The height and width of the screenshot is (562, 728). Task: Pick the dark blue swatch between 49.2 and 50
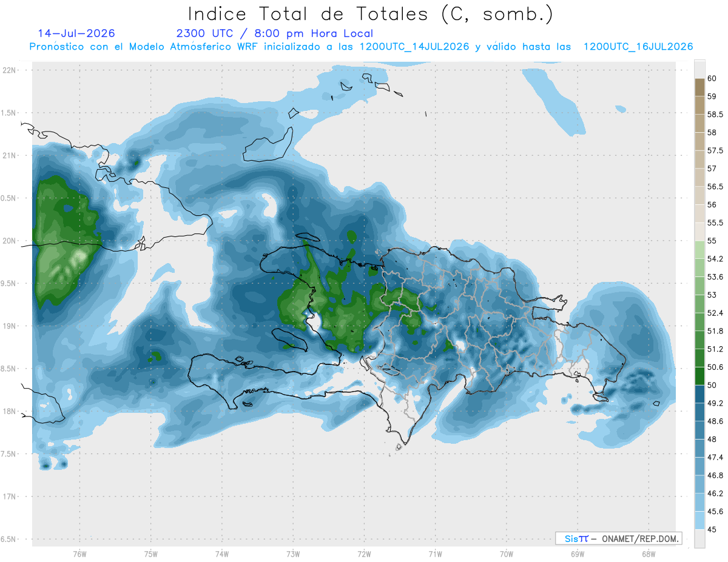point(699,394)
